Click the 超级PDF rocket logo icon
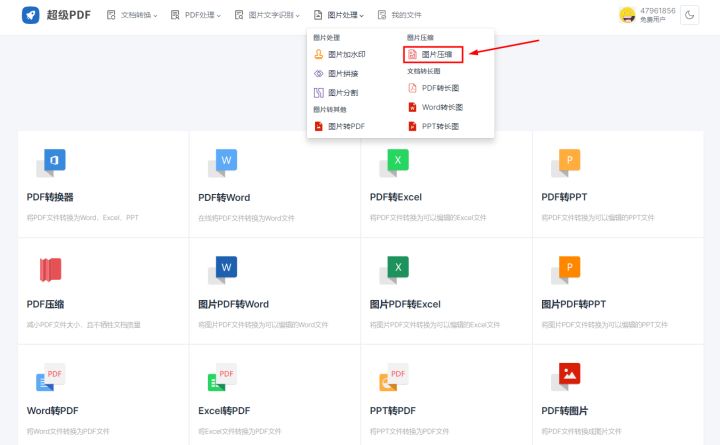 [x=31, y=15]
